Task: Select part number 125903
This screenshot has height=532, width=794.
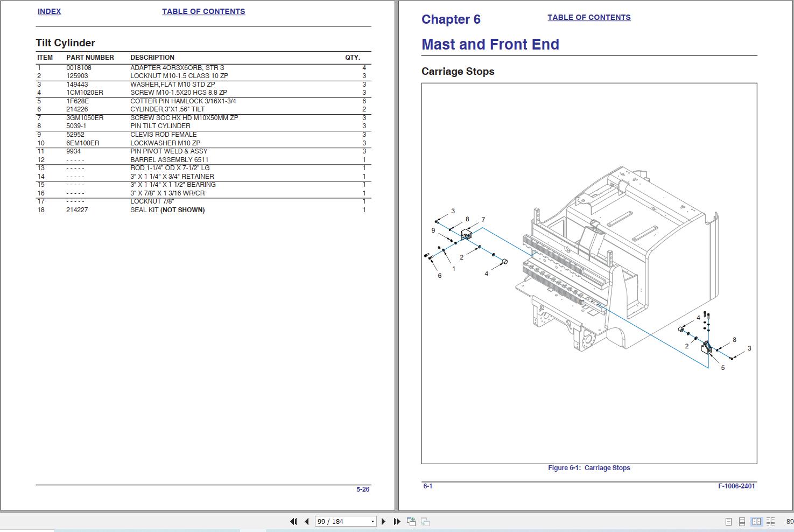Action: coord(77,76)
